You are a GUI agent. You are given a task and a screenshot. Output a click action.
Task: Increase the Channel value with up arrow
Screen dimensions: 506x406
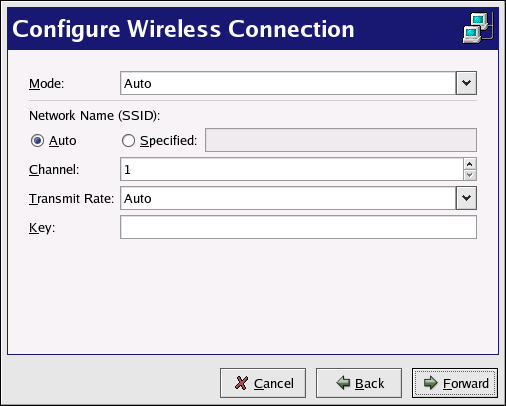point(470,164)
